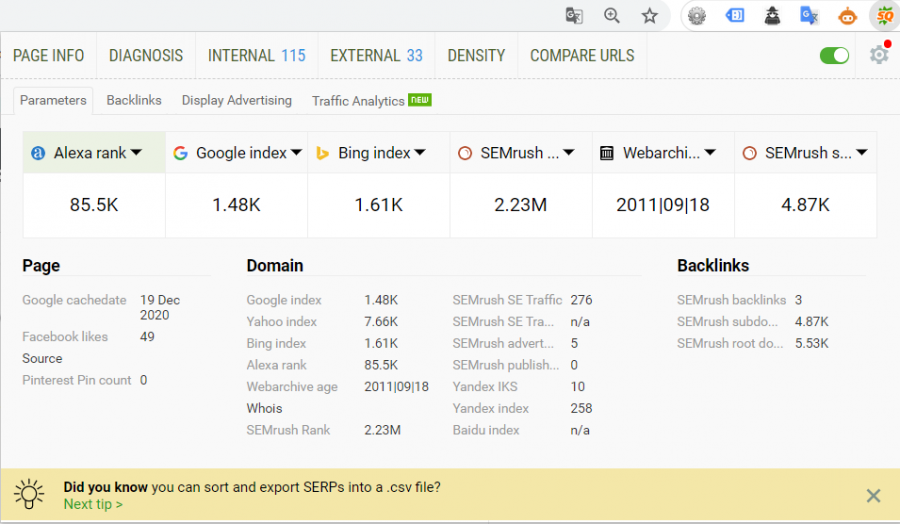Expand the Alexa rank dropdown arrow
Viewport: 900px width, 524px height.
pos(136,153)
